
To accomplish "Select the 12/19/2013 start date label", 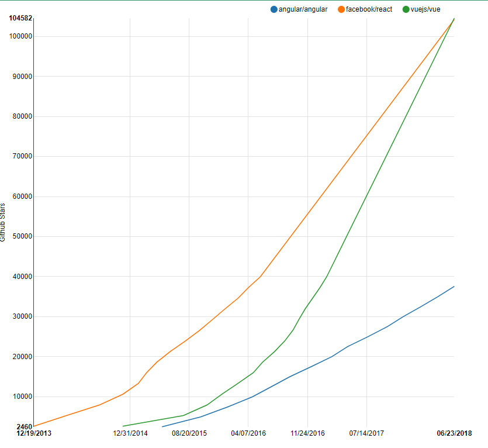I will [33, 433].
